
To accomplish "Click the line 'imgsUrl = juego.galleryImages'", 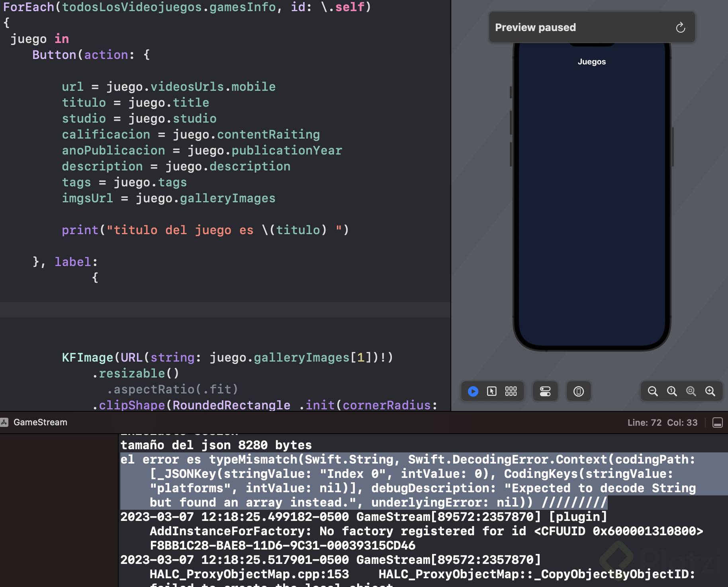I will (168, 198).
